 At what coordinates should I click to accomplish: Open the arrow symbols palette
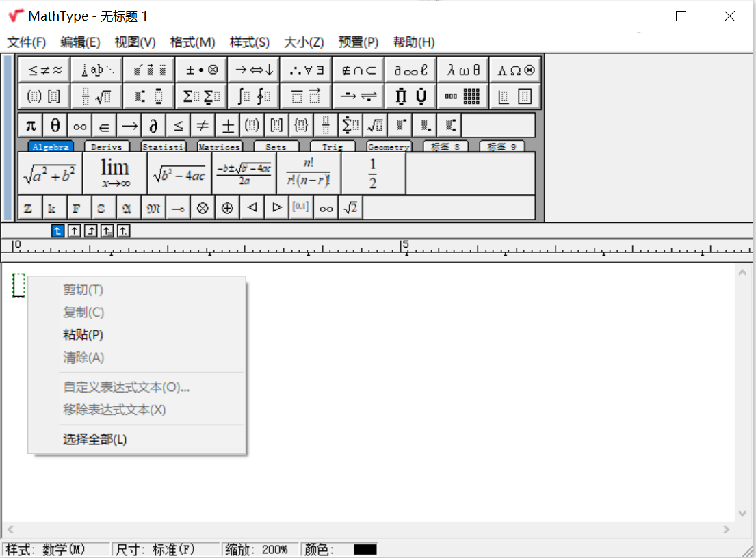click(254, 70)
